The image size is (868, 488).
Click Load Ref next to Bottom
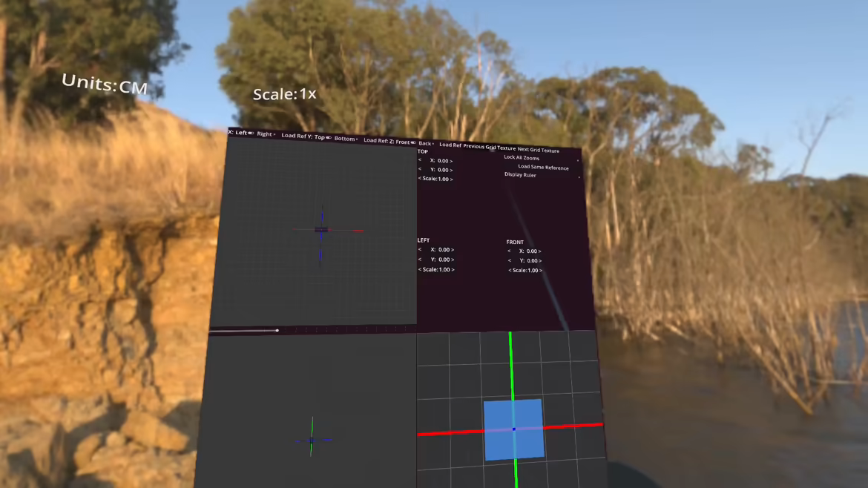[375, 140]
